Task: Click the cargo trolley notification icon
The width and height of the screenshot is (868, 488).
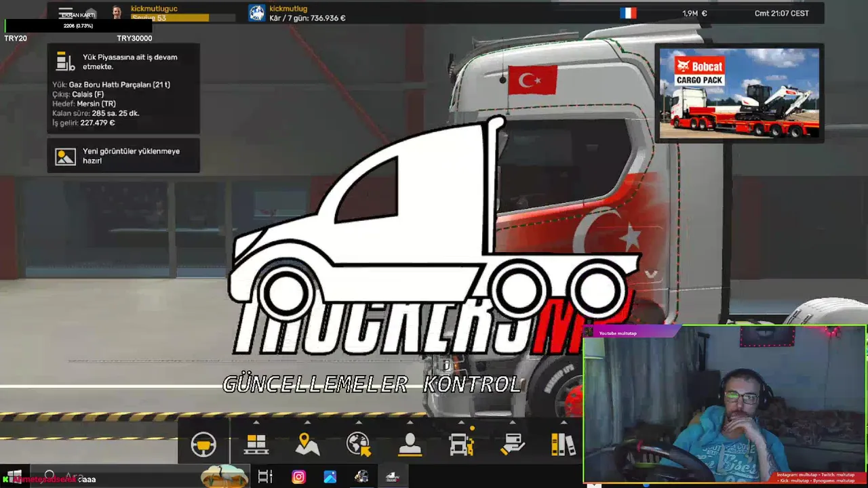Action: tap(66, 62)
